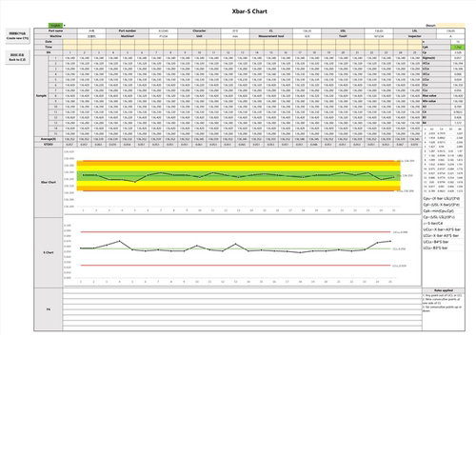Viewport: 476px width, 476px height.
Task: Click the S Chart plot area
Action: [241, 252]
